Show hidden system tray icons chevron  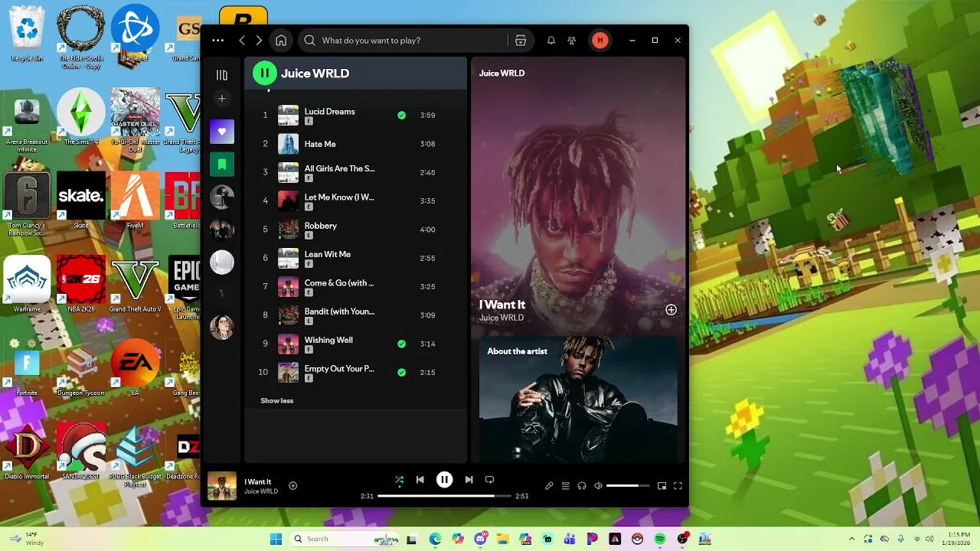851,540
